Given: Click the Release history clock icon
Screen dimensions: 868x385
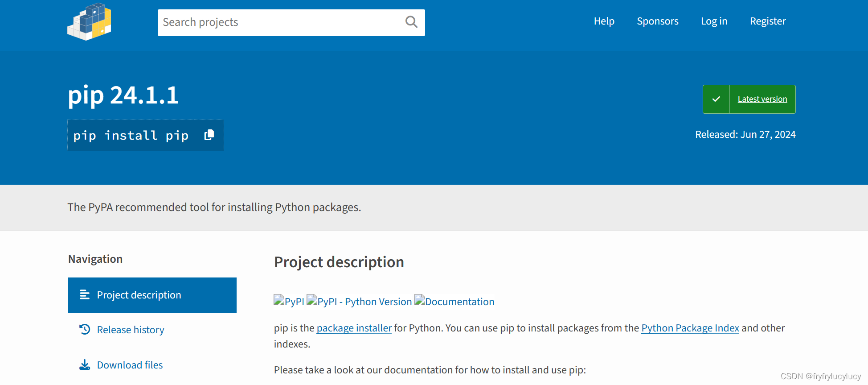Looking at the screenshot, I should click(85, 329).
